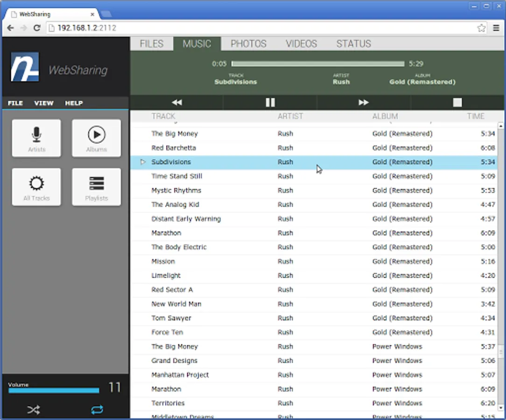Toggle shuffle mode
The width and height of the screenshot is (506, 420).
[x=34, y=410]
